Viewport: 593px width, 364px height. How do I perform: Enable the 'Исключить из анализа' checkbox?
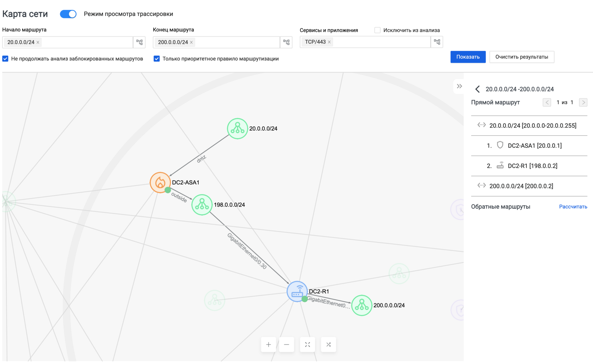[377, 30]
